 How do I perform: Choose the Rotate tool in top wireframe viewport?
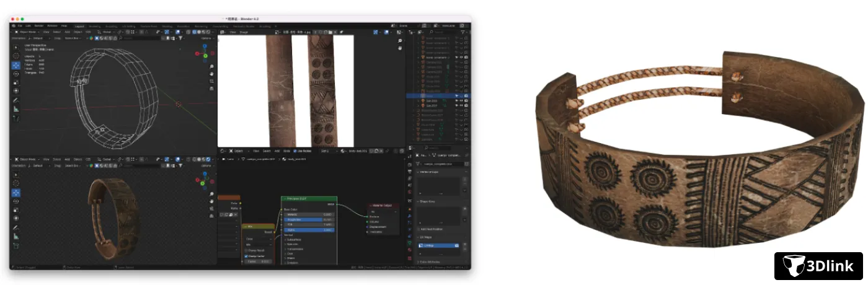click(16, 74)
